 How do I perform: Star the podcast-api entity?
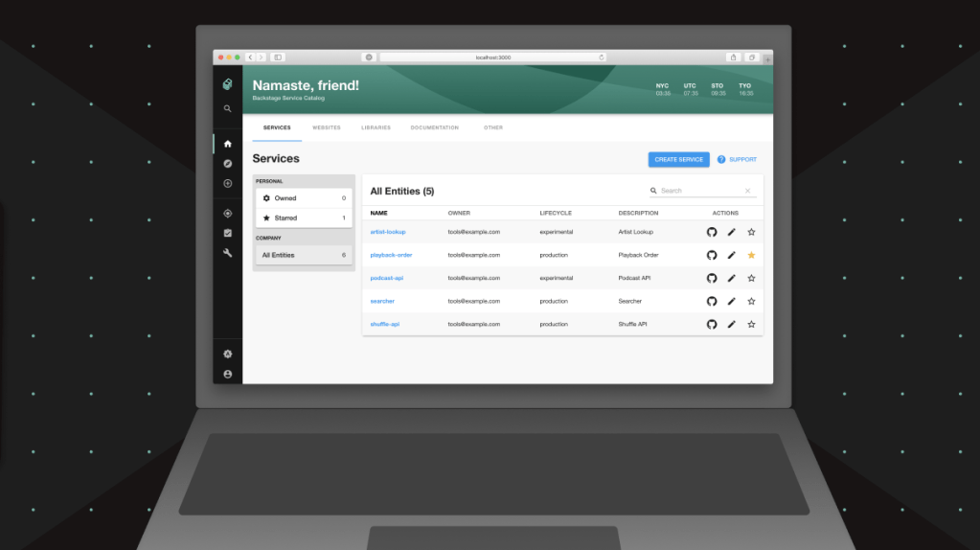click(751, 278)
